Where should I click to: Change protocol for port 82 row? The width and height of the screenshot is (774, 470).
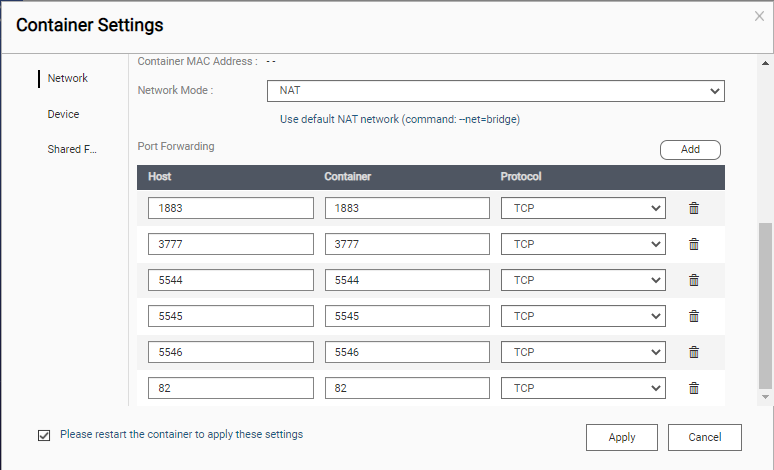(583, 388)
